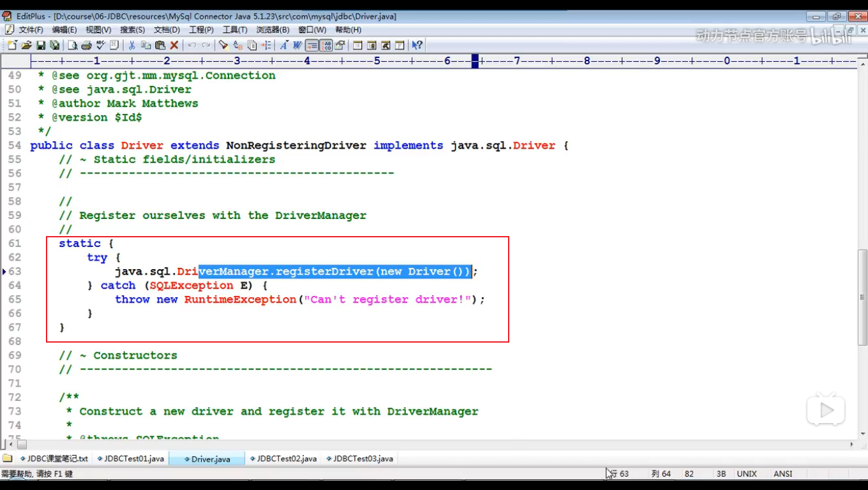Open the 视图(V) menu
Image resolution: width=868 pixels, height=490 pixels.
98,30
